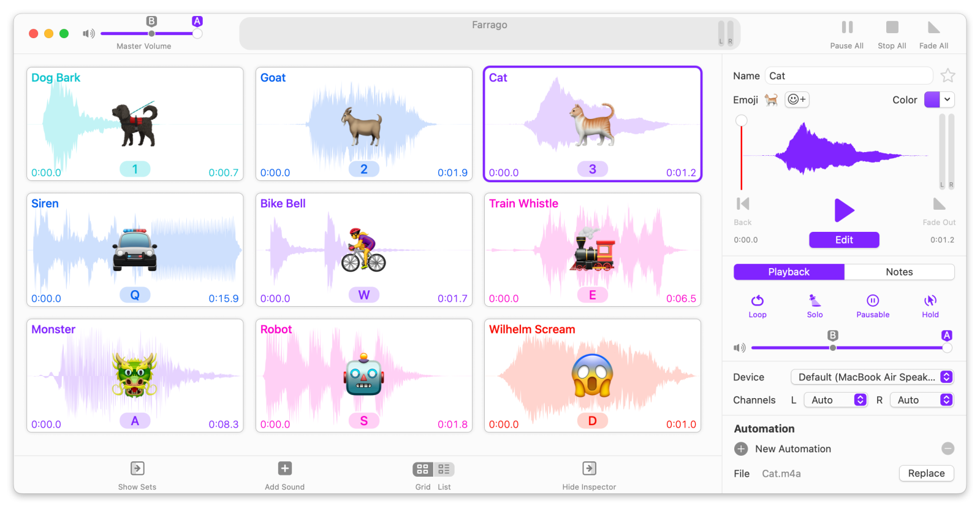Click the purple Edit button
The width and height of the screenshot is (980, 511).
(844, 240)
